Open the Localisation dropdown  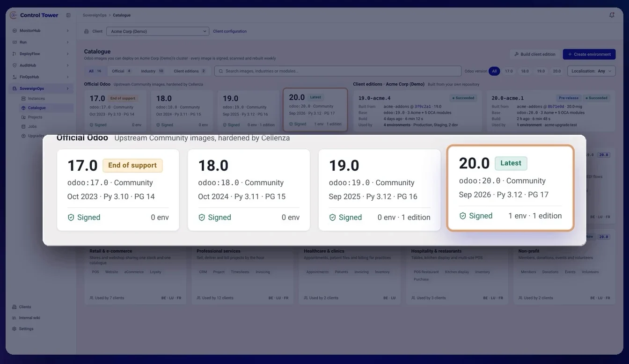pos(592,71)
